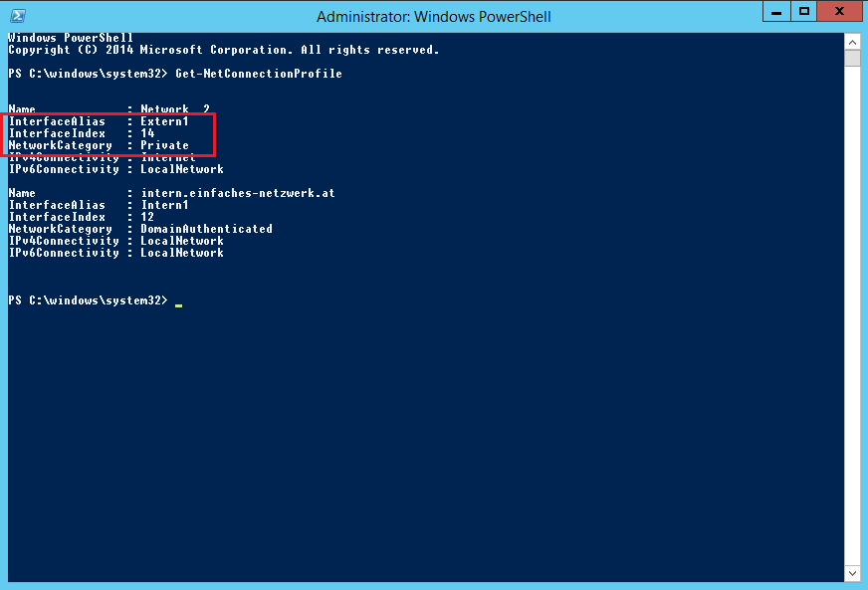
Task: Click the Private network category value
Action: (164, 145)
